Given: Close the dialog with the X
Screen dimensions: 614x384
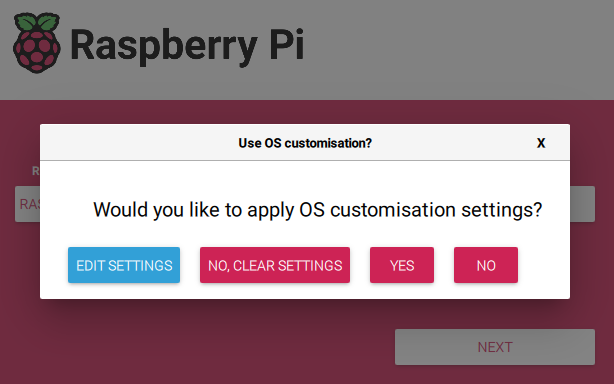Looking at the screenshot, I should pos(541,143).
